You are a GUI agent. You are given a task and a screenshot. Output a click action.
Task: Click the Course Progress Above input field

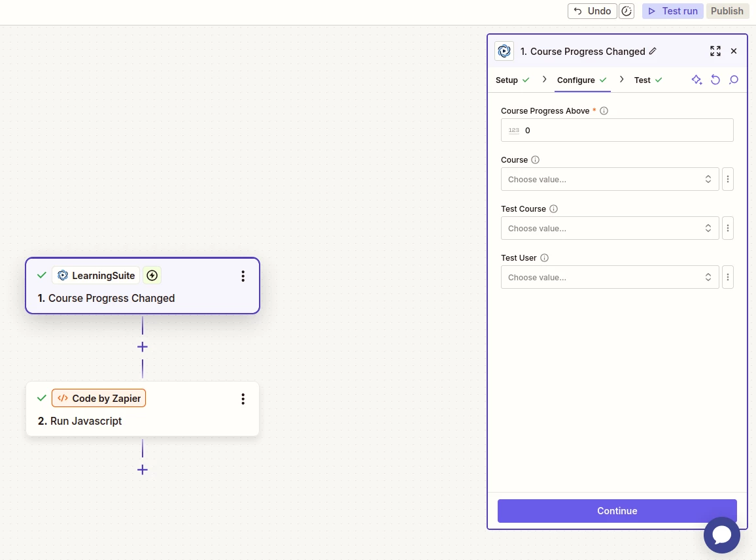coord(617,130)
